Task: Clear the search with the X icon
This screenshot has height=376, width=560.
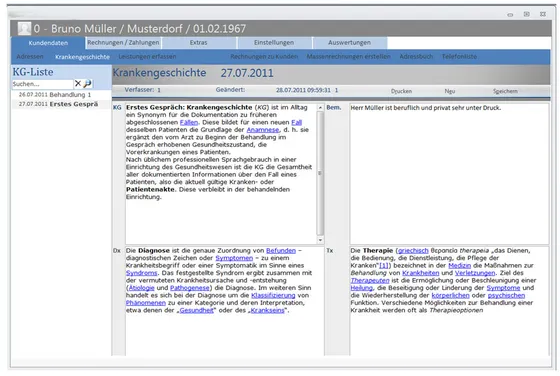Action: [78, 84]
